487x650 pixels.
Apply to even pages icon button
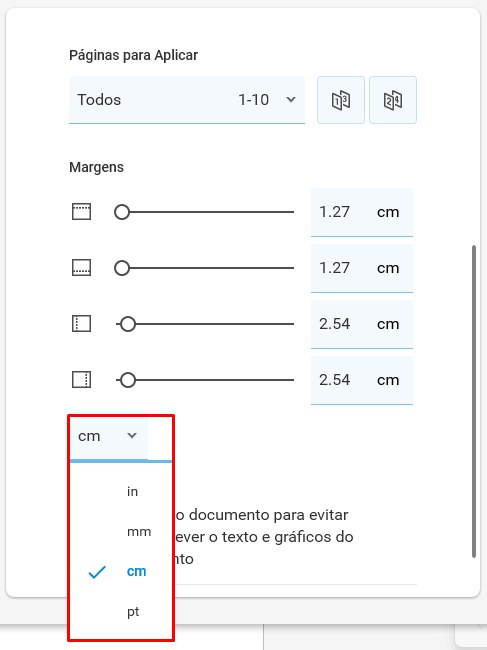click(393, 100)
